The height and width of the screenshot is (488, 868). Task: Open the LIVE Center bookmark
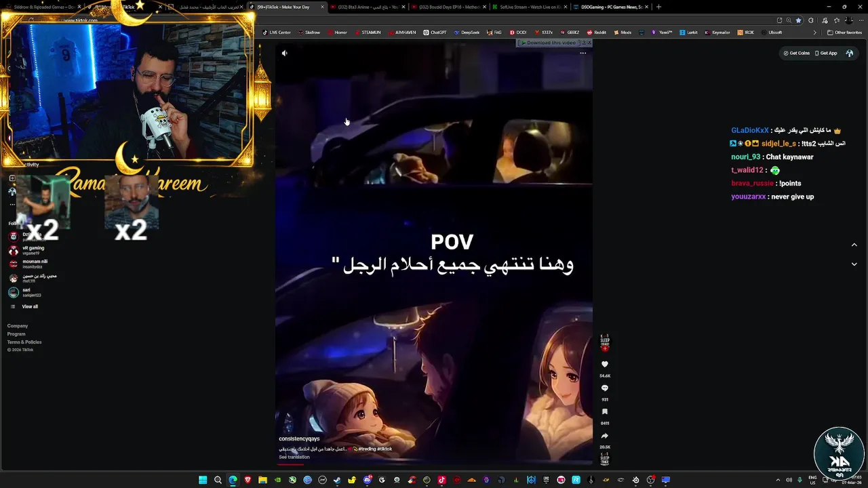tap(277, 33)
